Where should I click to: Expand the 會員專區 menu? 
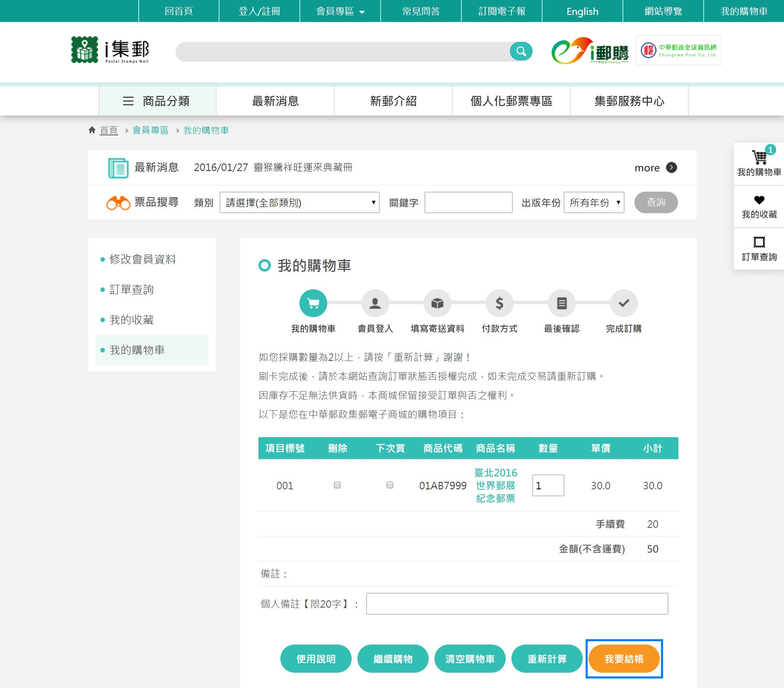(338, 11)
